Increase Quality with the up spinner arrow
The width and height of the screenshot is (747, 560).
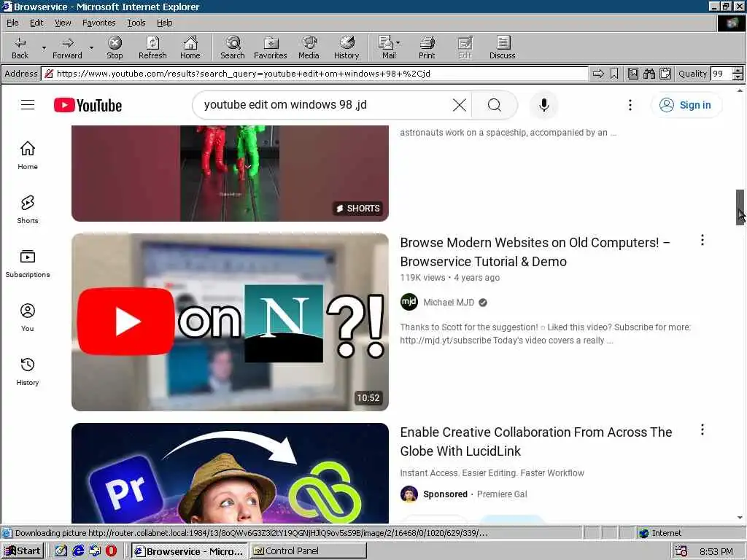738,71
